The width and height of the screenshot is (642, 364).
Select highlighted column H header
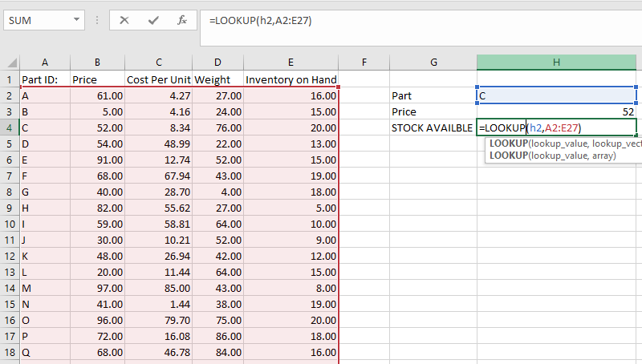[x=556, y=63]
